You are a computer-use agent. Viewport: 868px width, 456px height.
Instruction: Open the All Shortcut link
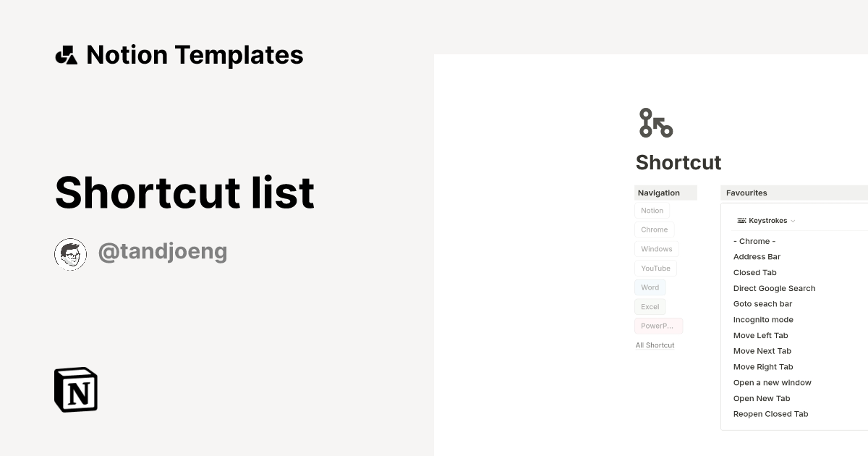coord(655,345)
